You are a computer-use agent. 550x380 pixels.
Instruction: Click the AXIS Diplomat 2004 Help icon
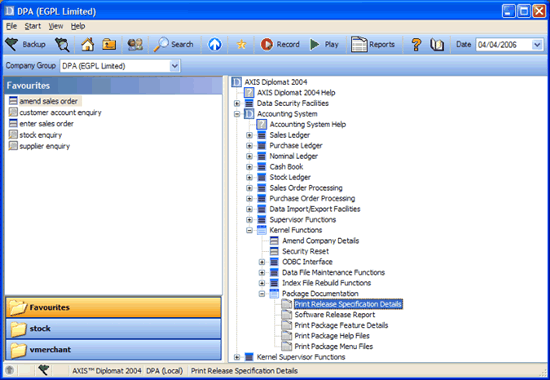(249, 93)
